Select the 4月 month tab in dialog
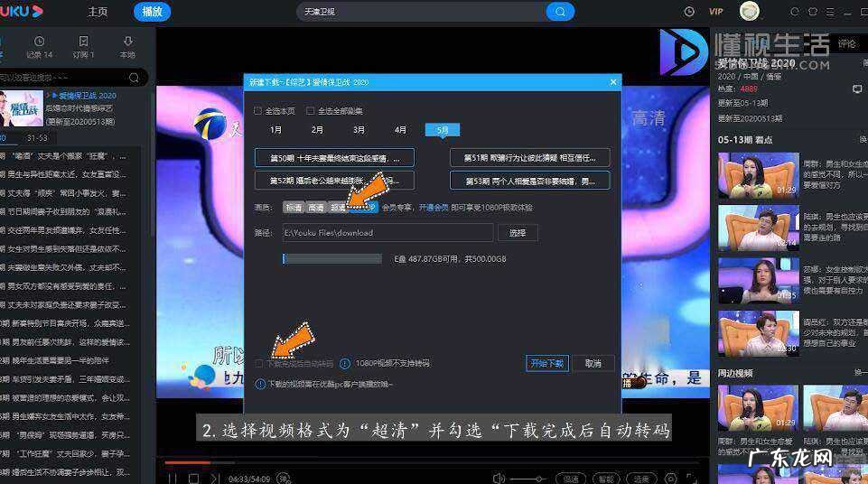The width and height of the screenshot is (868, 484). tap(400, 129)
